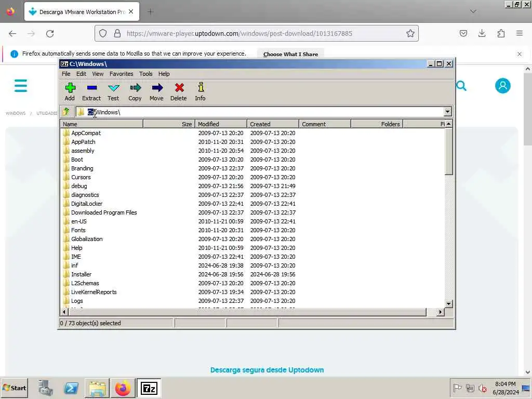Launch PowerShell from taskbar

click(x=71, y=388)
